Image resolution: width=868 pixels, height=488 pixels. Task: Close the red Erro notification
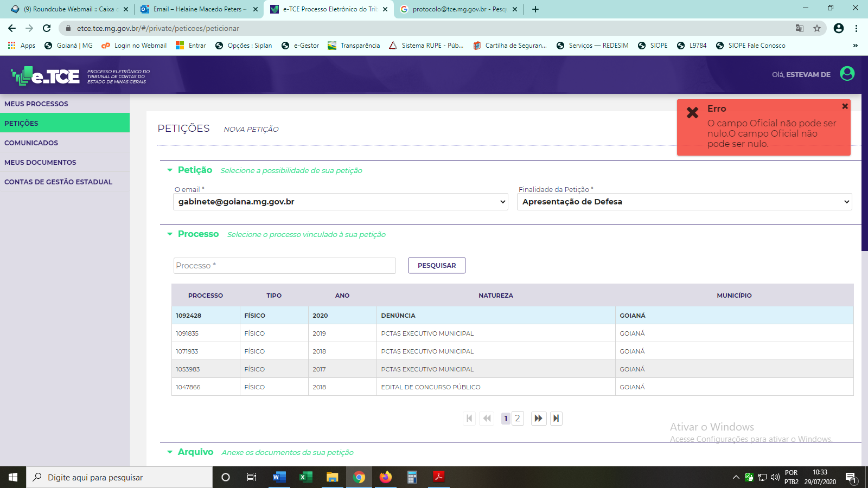(x=845, y=106)
